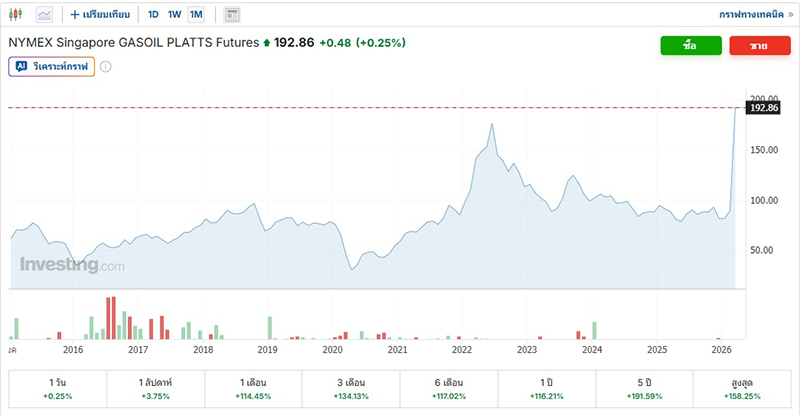Select the 5 ปี performance period
The height and width of the screenshot is (415, 800).
(x=645, y=389)
